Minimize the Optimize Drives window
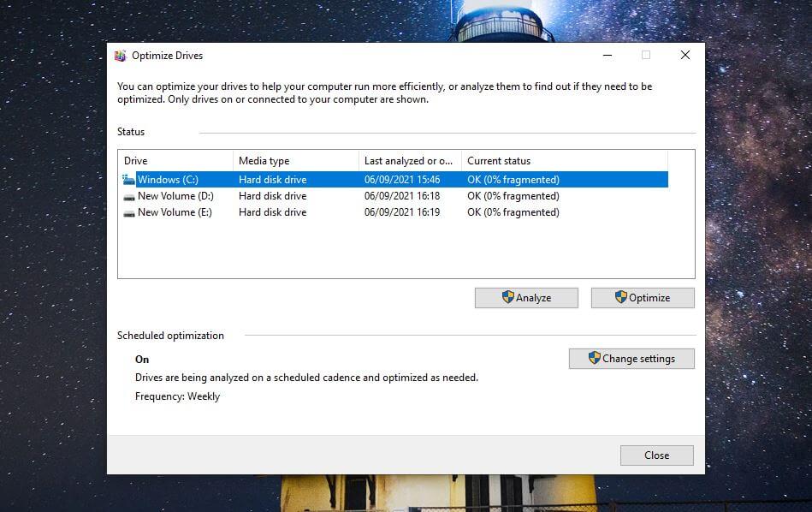The height and width of the screenshot is (512, 812). [x=608, y=55]
